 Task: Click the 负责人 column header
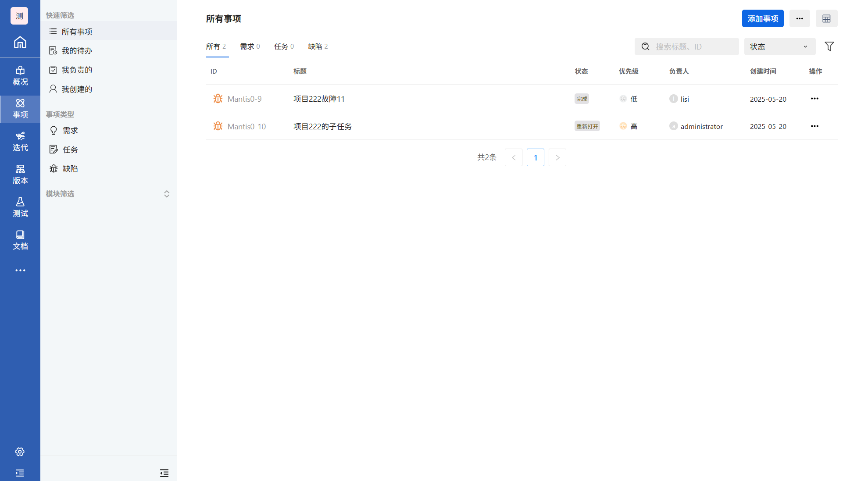point(679,71)
